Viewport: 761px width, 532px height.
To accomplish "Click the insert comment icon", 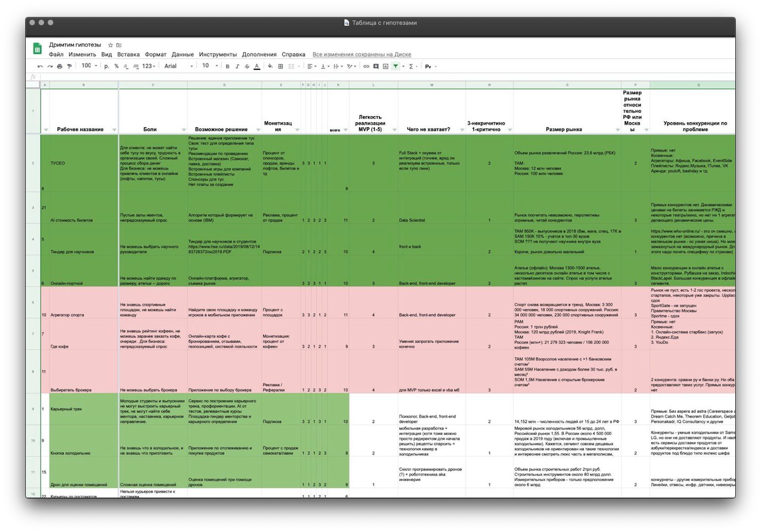I will tap(376, 67).
